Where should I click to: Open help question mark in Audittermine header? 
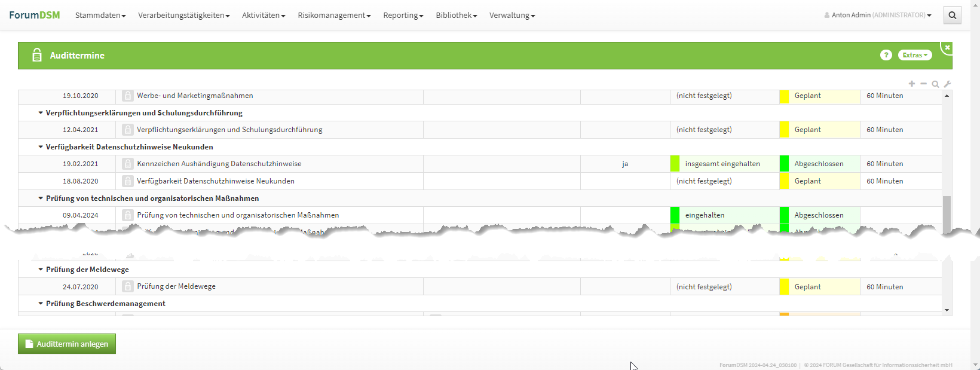886,55
